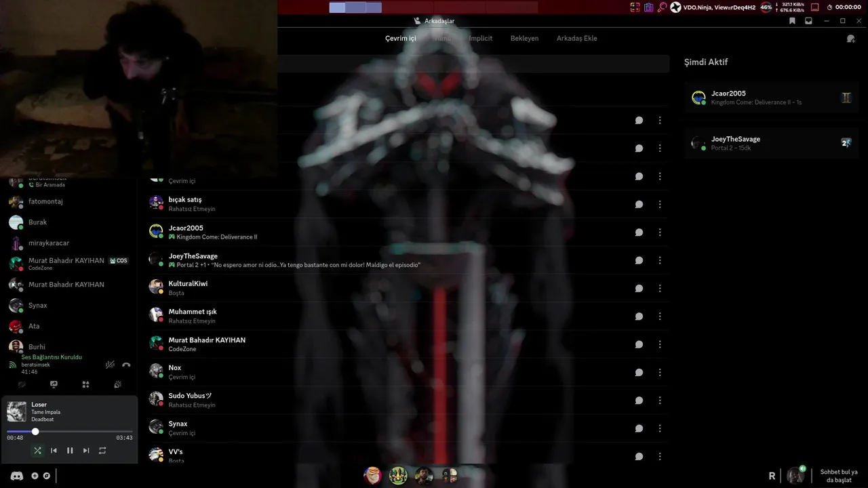Message Sudo Yubus via chat icon

tap(639, 401)
